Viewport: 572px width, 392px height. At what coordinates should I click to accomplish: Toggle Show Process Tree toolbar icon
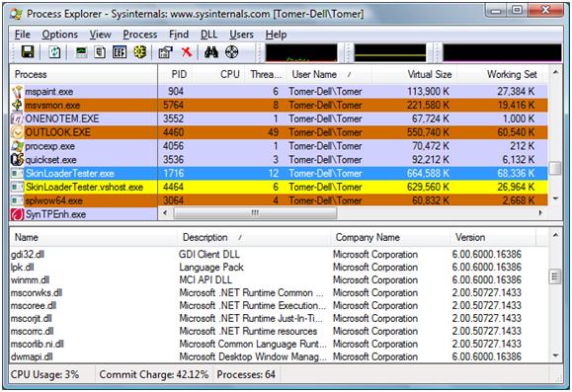(x=100, y=52)
